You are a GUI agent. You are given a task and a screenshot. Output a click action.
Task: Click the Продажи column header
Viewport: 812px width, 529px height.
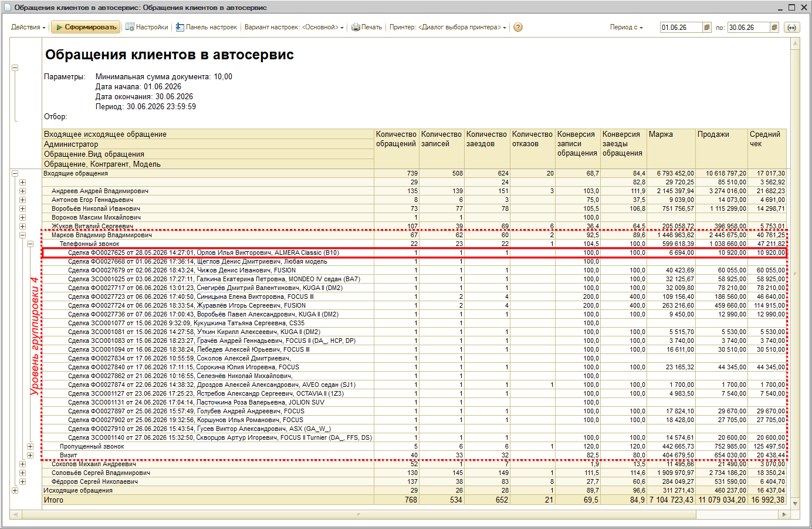pyautogui.click(x=722, y=149)
